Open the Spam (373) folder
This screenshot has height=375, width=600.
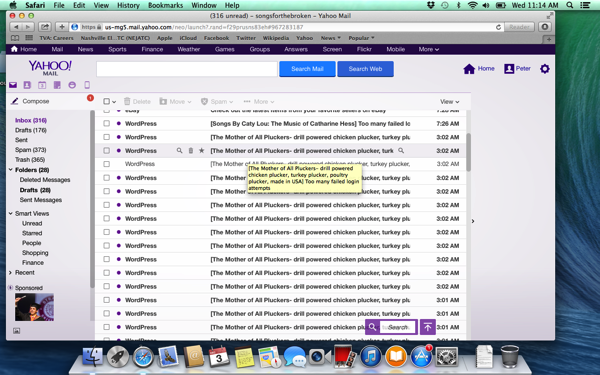[30, 150]
